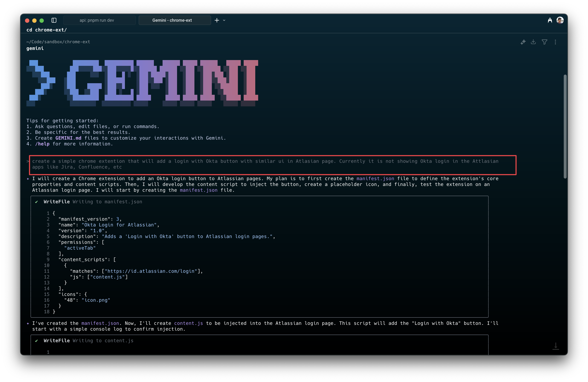Click the green checkmark beside content.js WriteFile
Screen dimensions: 588x382
point(37,341)
